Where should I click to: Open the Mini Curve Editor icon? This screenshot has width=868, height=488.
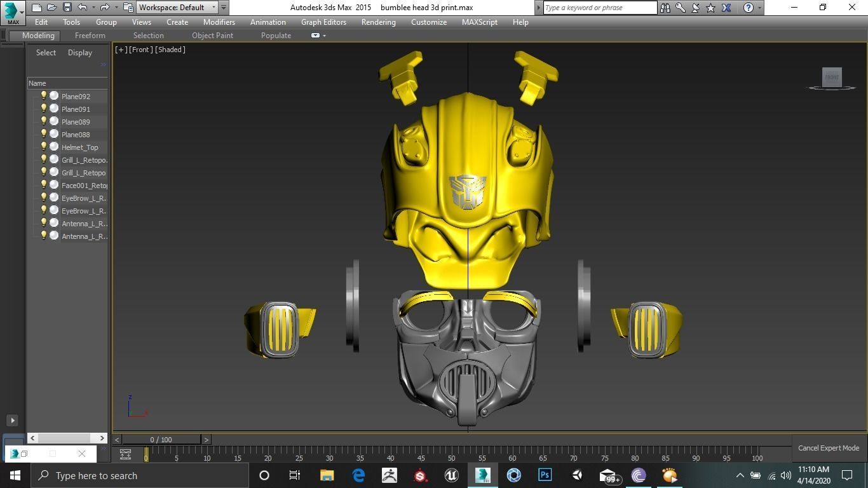click(x=125, y=454)
